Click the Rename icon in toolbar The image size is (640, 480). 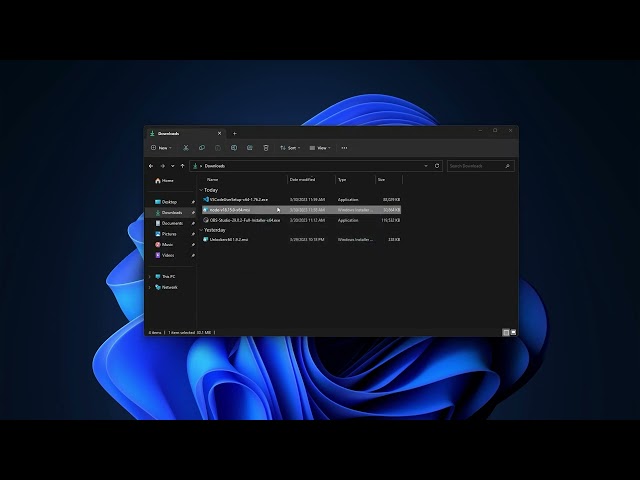234,148
